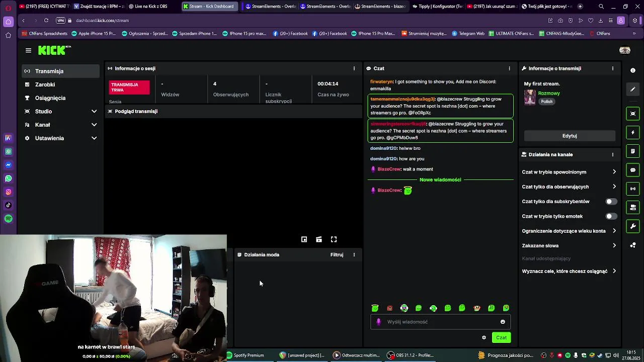This screenshot has height=362, width=644.
Task: Click the Nowe wiadomości divider label
Action: (440, 179)
